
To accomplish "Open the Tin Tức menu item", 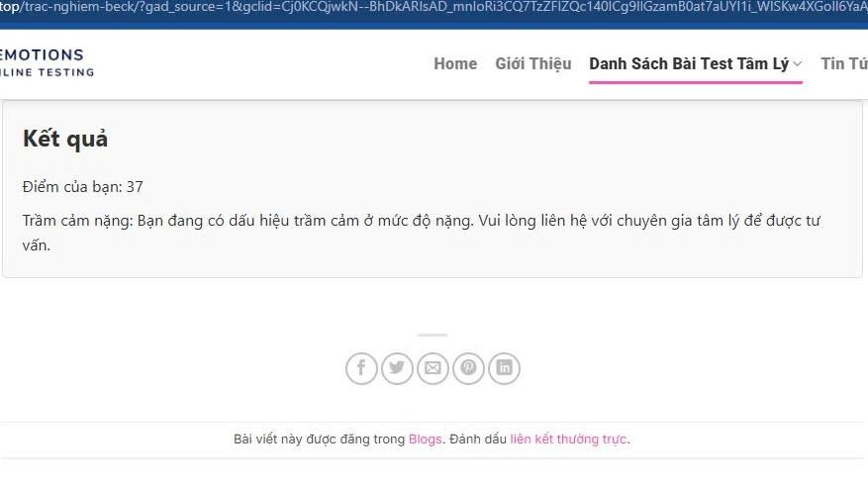I will click(844, 63).
